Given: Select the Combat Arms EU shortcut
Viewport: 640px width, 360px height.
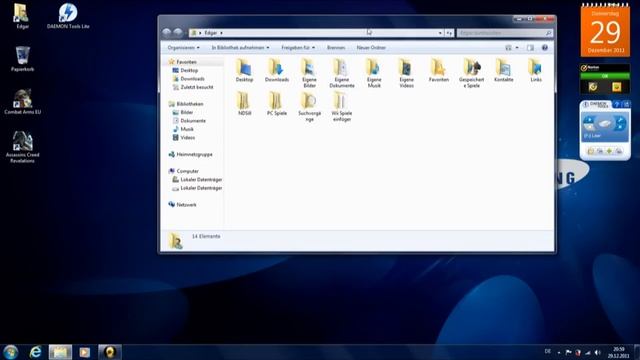Looking at the screenshot, I should (x=22, y=102).
